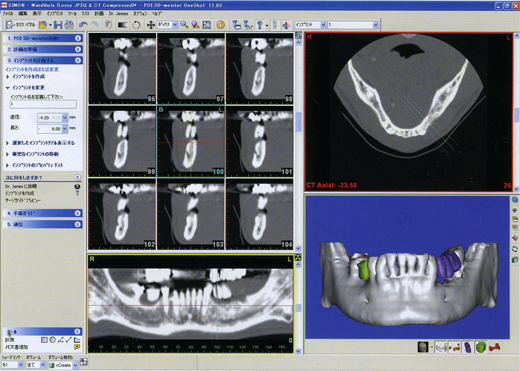
Task: Click the blue abutment tool icon
Action: [260, 25]
